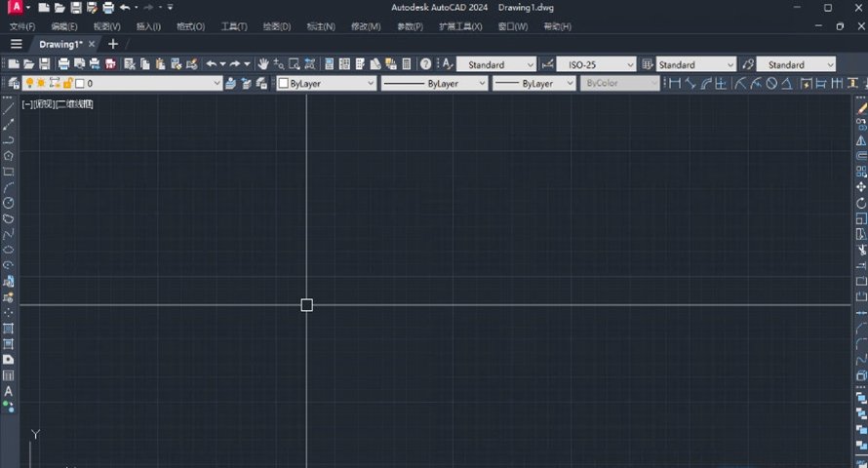This screenshot has height=468, width=868.
Task: Click Save icon in Quick Access toolbar
Action: pyautogui.click(x=76, y=7)
